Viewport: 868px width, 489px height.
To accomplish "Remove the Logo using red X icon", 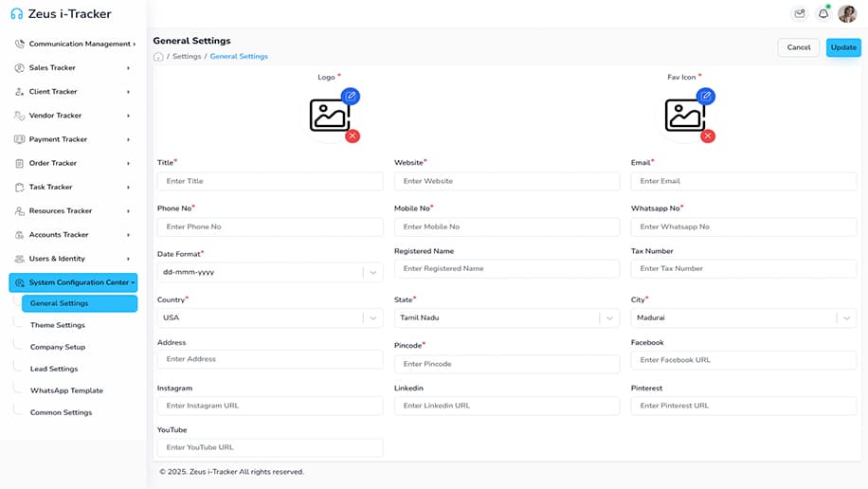I will click(353, 136).
